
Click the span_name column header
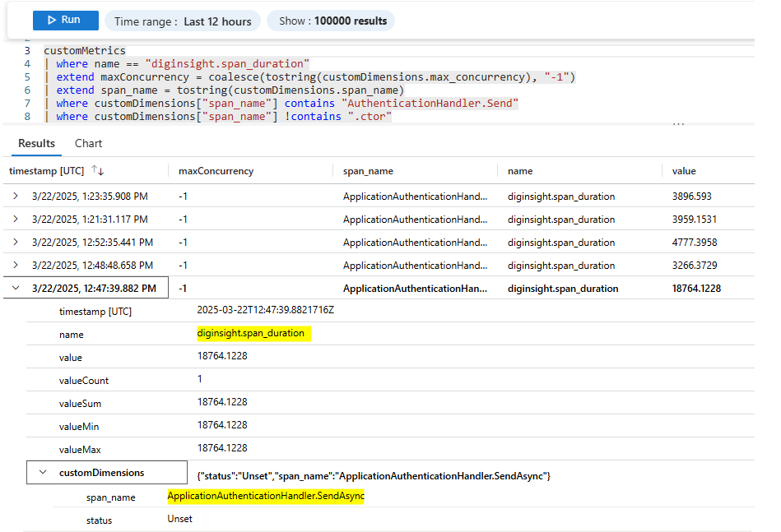point(368,171)
